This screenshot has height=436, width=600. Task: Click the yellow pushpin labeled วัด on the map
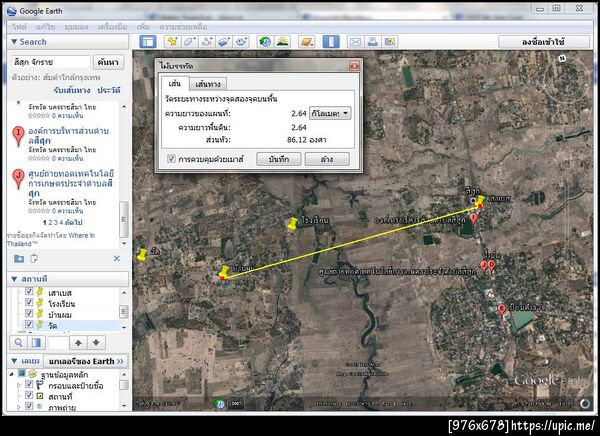142,255
